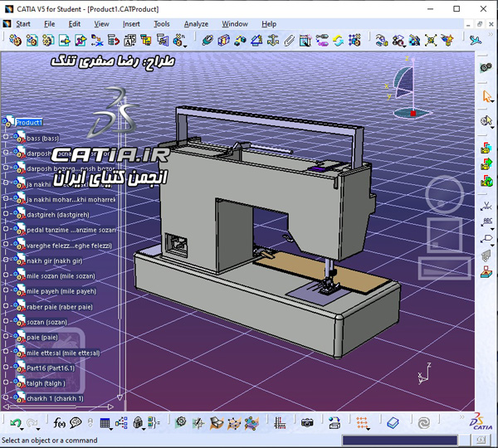The height and width of the screenshot is (448, 498).
Task: Click the status bar command progress field
Action: click(x=399, y=440)
